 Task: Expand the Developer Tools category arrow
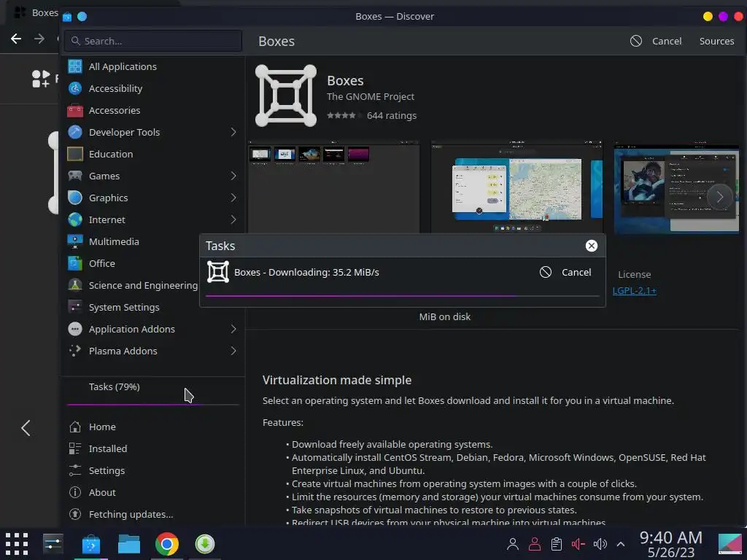pos(233,132)
